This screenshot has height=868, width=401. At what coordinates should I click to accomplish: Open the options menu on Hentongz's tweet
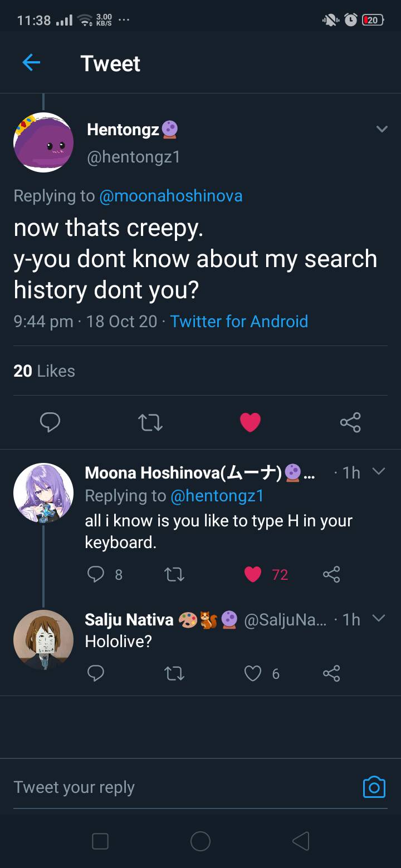click(382, 129)
